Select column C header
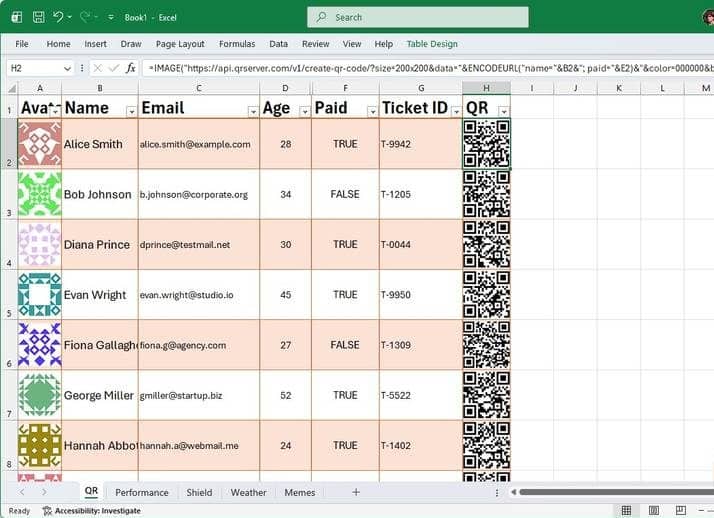The width and height of the screenshot is (714, 518). click(199, 88)
